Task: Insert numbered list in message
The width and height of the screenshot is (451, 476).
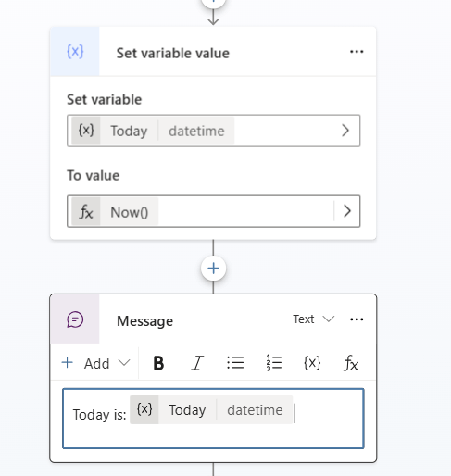Action: pyautogui.click(x=273, y=363)
